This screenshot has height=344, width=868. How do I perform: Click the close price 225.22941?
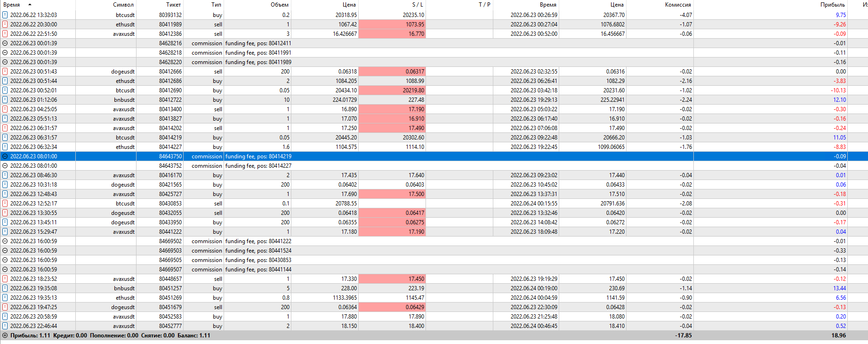[612, 100]
